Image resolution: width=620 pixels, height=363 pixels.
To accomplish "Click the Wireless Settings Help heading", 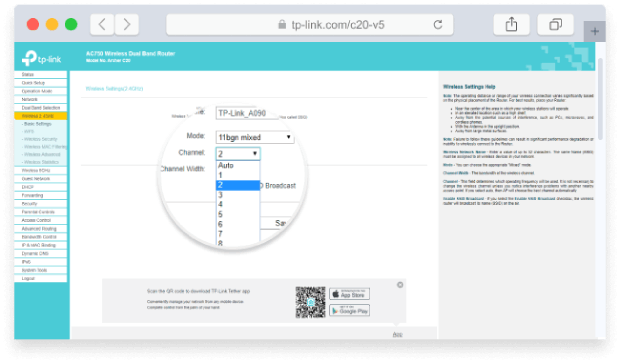I will (469, 87).
